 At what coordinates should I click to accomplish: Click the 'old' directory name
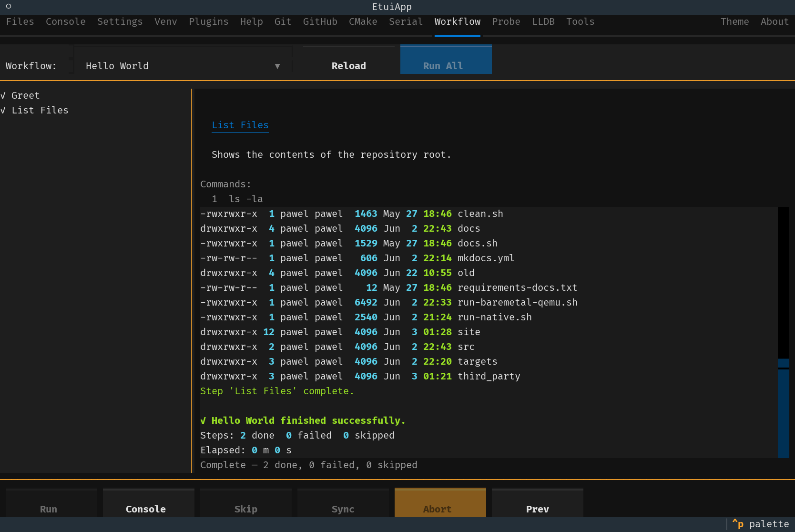pyautogui.click(x=466, y=273)
